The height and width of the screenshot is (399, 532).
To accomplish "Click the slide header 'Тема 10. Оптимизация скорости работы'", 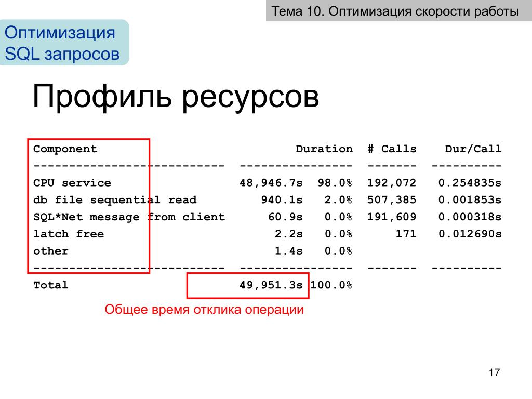I will coord(395,11).
